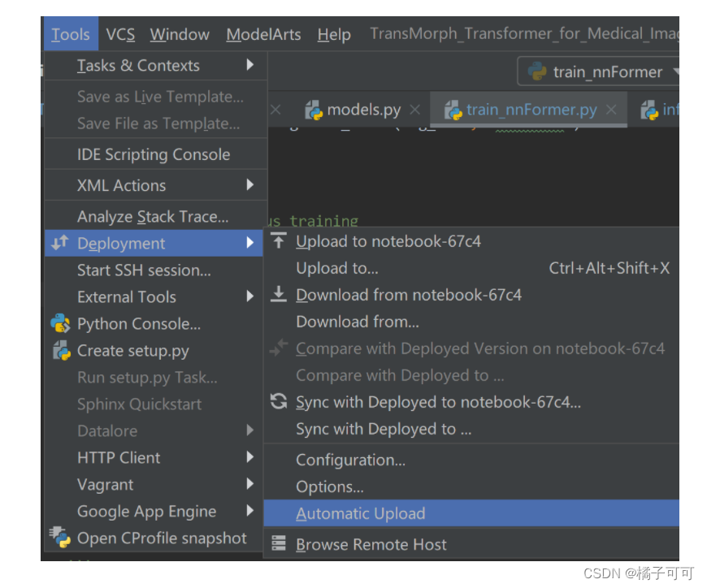Viewport: 707px width, 588px height.
Task: Click Compare with Deployed Version icon
Action: click(x=279, y=348)
